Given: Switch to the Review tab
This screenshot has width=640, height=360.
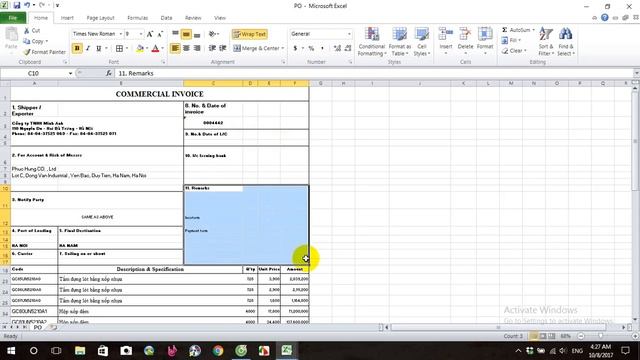Looking at the screenshot, I should click(x=193, y=18).
